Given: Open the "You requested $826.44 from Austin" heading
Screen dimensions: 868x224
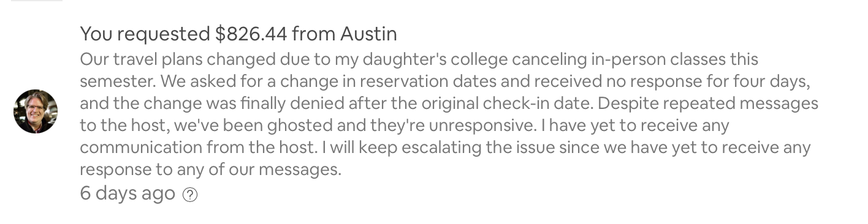Looking at the screenshot, I should pyautogui.click(x=238, y=34).
